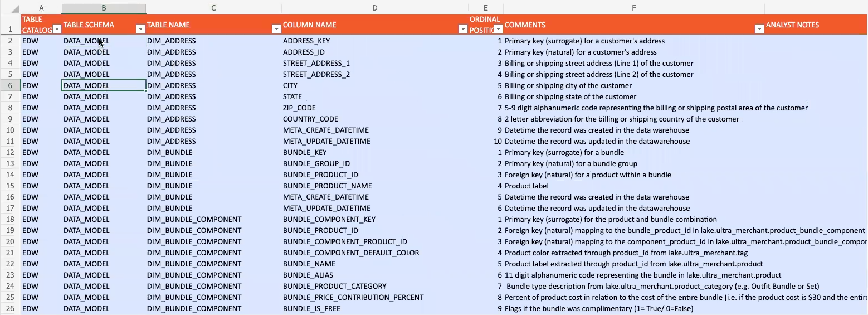Select column D header
This screenshot has height=315, width=868.
click(375, 8)
